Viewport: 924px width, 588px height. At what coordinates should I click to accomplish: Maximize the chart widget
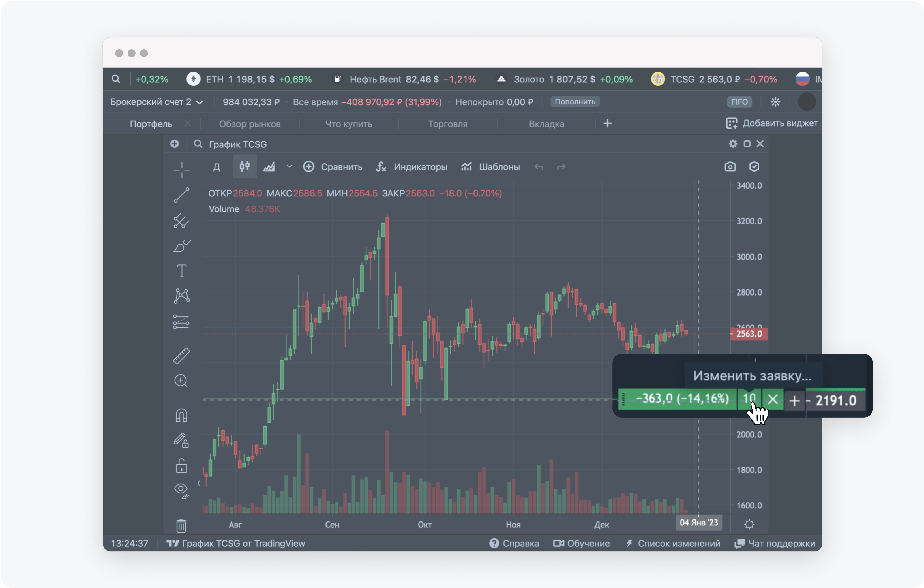[747, 144]
